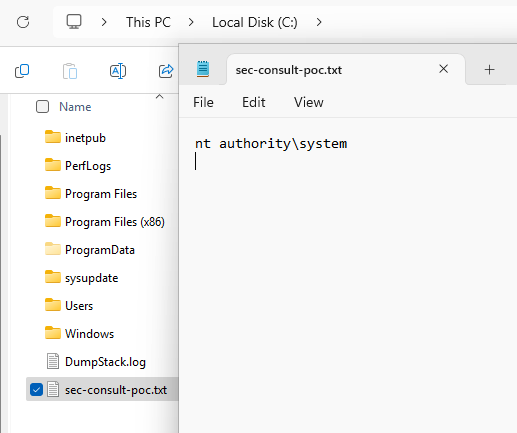The height and width of the screenshot is (433, 517).
Task: Select the sysupdate folder
Action: click(91, 278)
